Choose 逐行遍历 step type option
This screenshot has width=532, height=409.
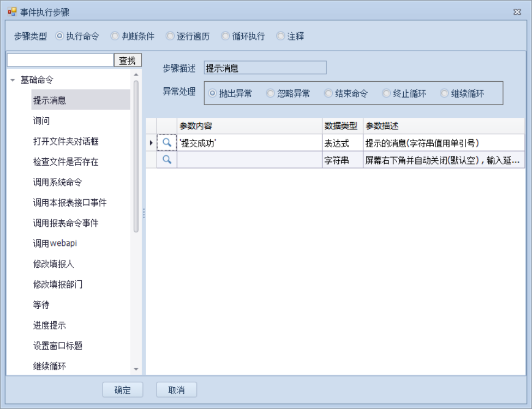(170, 37)
